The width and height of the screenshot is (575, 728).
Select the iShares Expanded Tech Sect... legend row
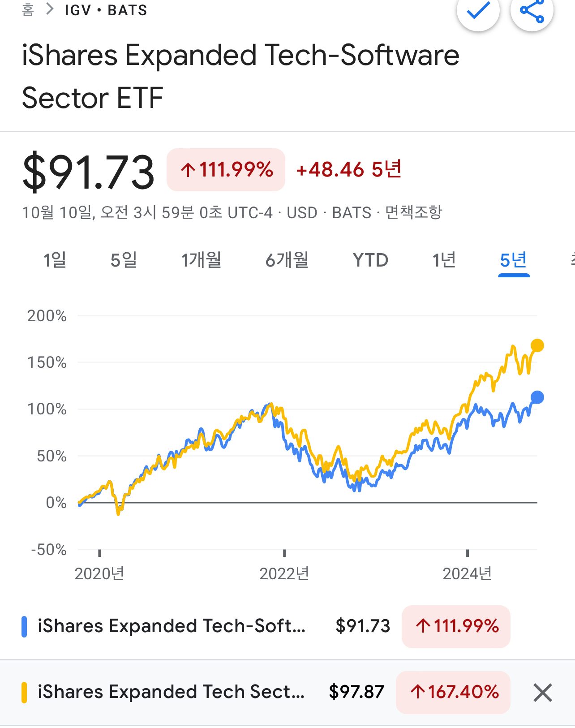coord(287,693)
